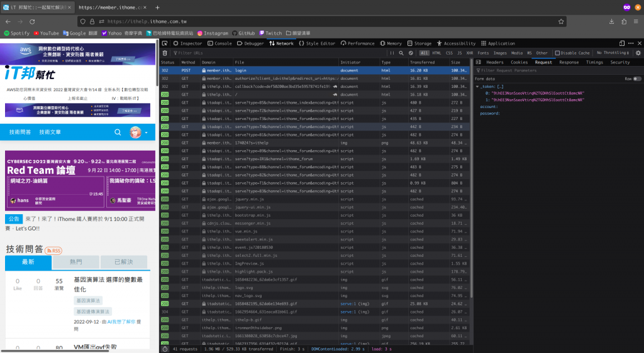The width and height of the screenshot is (644, 353).
Task: Select the callback?code request row
Action: point(314,87)
